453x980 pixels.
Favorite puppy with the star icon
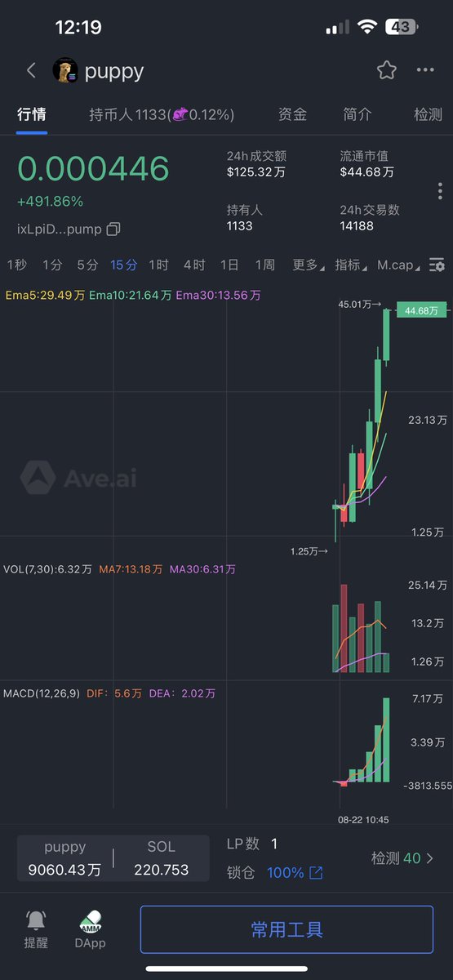[x=386, y=70]
